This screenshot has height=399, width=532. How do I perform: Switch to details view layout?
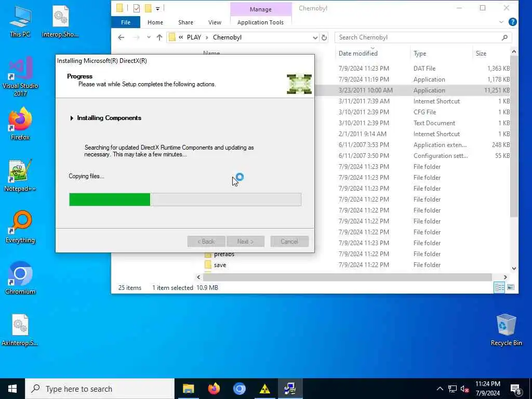click(499, 288)
